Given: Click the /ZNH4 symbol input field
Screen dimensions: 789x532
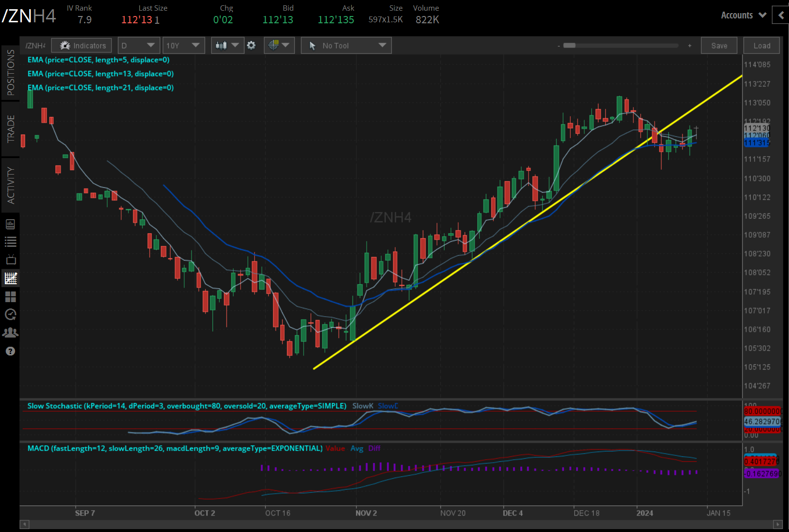Looking at the screenshot, I should 35,46.
